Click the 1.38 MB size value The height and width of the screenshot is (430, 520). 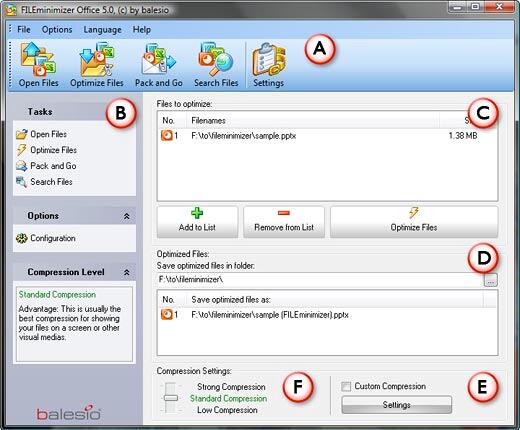click(463, 136)
